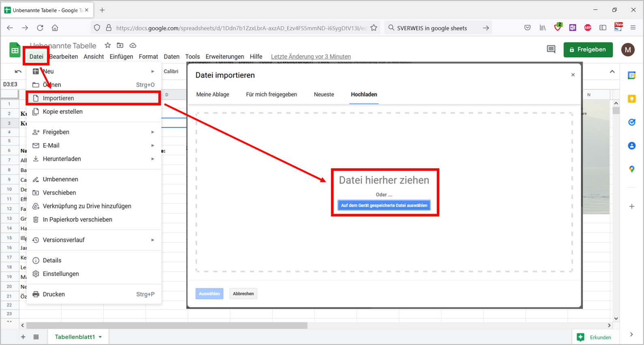Click the green Freigeben share button
This screenshot has width=644, height=345.
[x=588, y=49]
